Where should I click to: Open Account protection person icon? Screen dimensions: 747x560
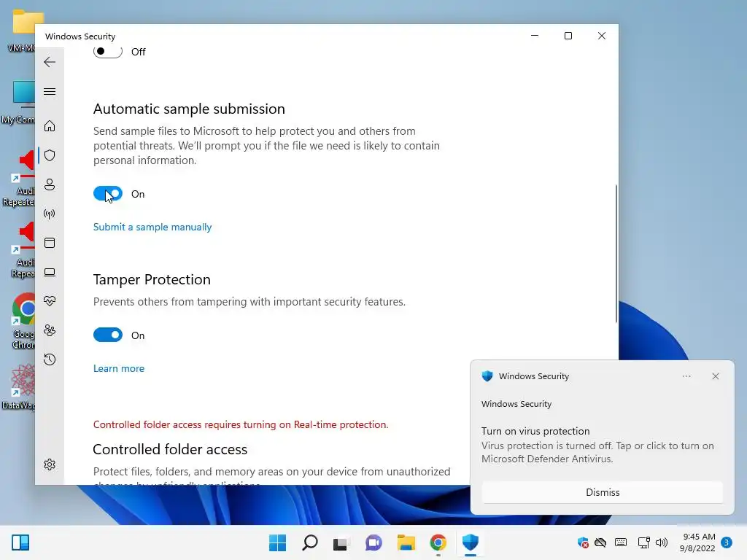(50, 184)
